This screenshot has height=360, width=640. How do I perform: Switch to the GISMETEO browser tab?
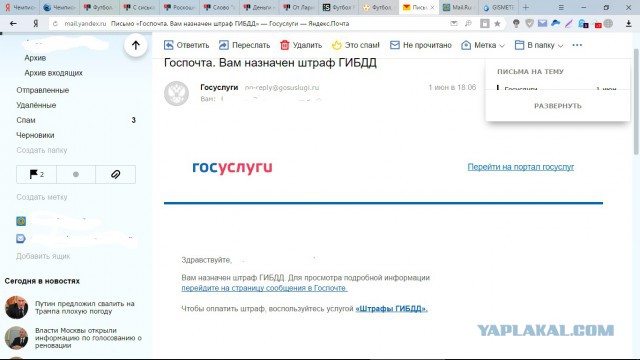(x=499, y=7)
